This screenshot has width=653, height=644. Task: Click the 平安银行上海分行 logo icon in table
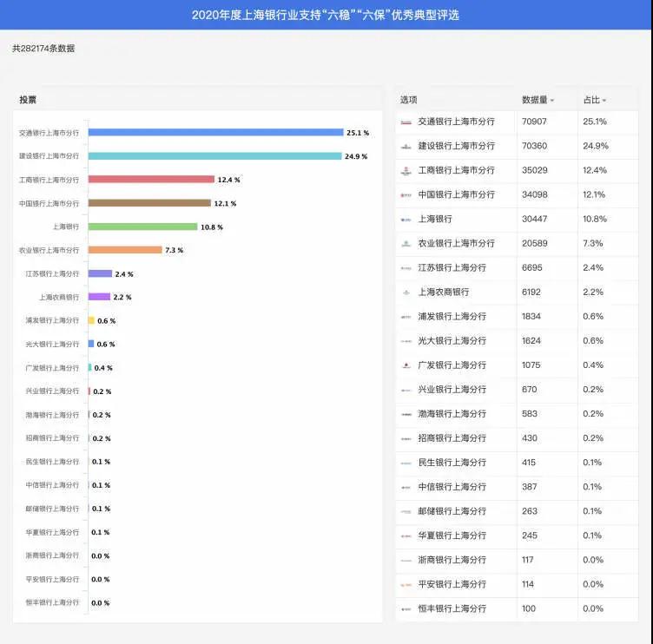406,584
